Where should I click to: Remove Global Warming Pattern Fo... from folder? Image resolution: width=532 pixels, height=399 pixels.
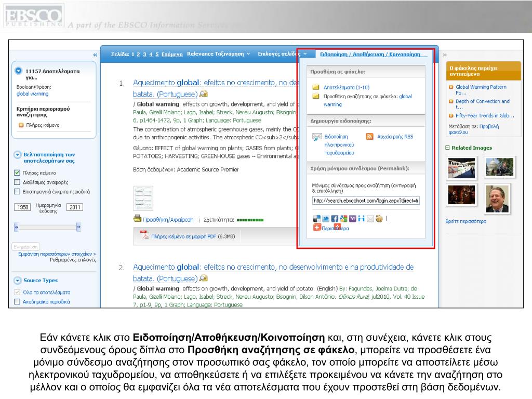coord(451,87)
